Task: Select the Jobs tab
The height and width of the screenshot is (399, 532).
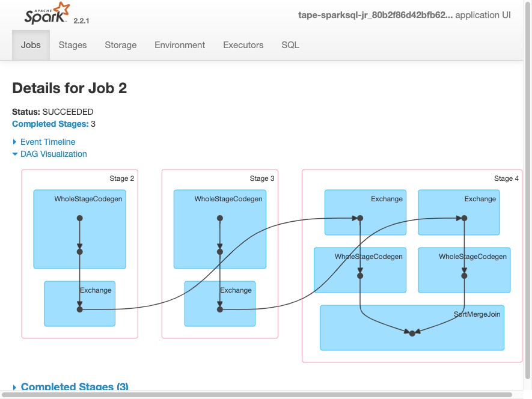Action: click(x=31, y=44)
